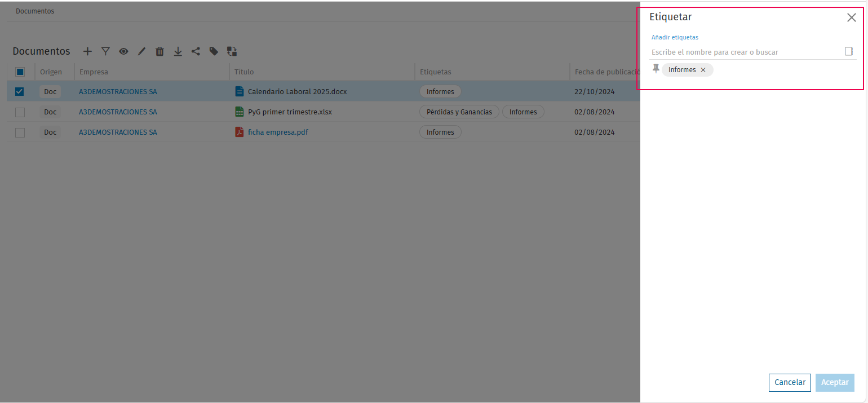Open the tag icon in Documentos toolbar
Image resolution: width=868 pixels, height=403 pixels.
(214, 51)
